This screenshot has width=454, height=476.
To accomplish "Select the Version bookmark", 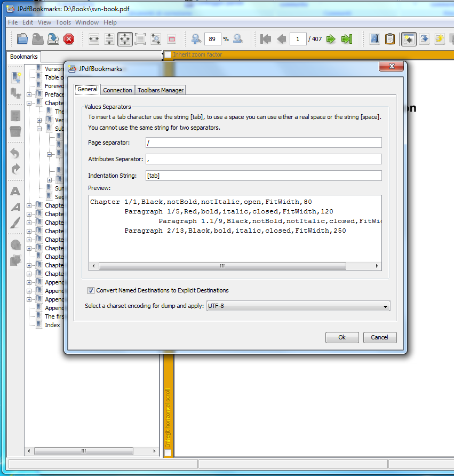I will point(54,69).
